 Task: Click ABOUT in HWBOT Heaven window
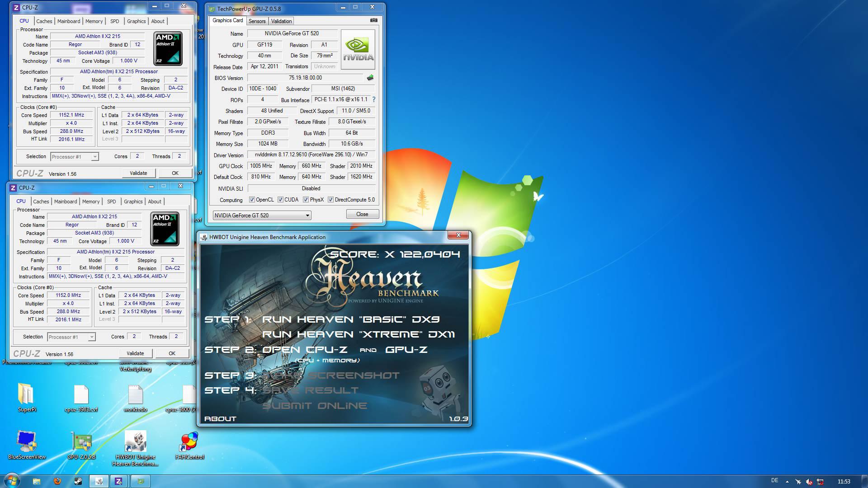point(220,419)
